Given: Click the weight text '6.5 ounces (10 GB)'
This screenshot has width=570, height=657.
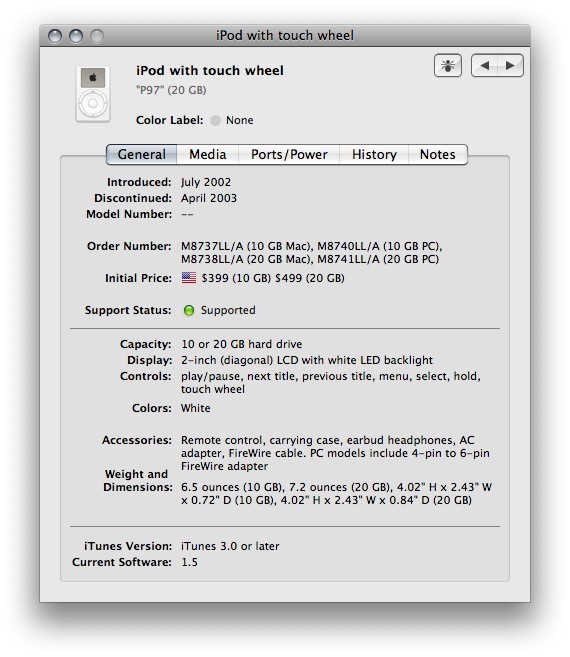Looking at the screenshot, I should 233,487.
